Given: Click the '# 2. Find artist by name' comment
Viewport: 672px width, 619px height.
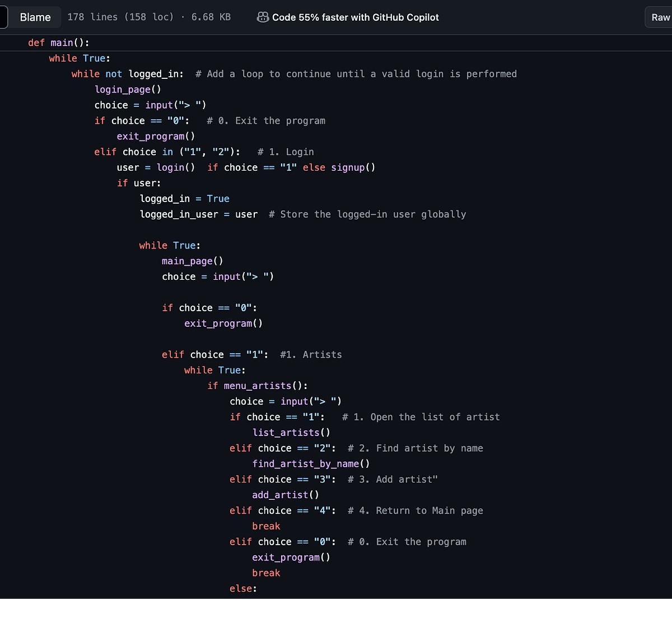Looking at the screenshot, I should point(416,448).
